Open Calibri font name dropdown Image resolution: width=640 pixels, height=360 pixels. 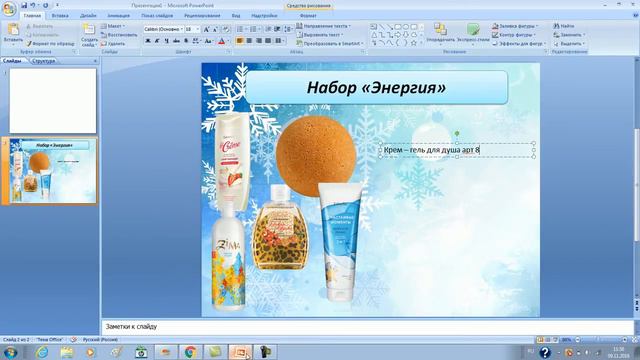[x=182, y=29]
